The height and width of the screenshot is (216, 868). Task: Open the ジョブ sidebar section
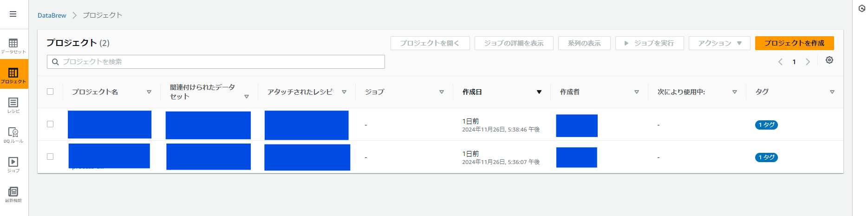pos(13,165)
